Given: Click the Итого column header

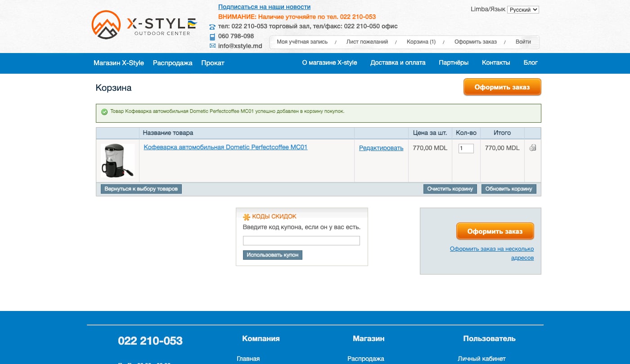Looking at the screenshot, I should pos(502,133).
